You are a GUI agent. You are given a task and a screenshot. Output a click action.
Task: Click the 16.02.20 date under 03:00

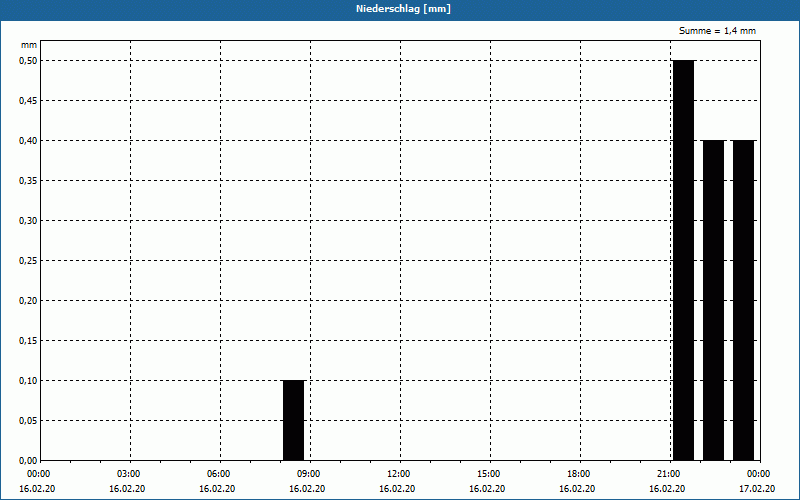[x=127, y=488]
